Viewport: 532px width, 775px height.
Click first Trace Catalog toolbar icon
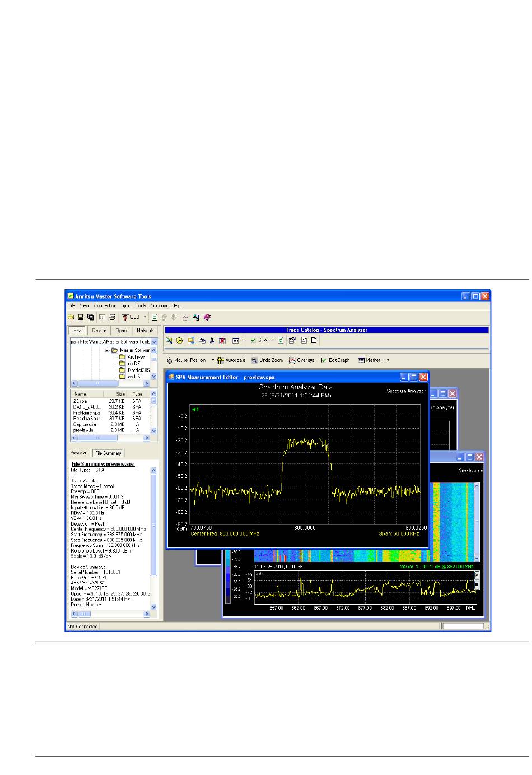[x=169, y=340]
